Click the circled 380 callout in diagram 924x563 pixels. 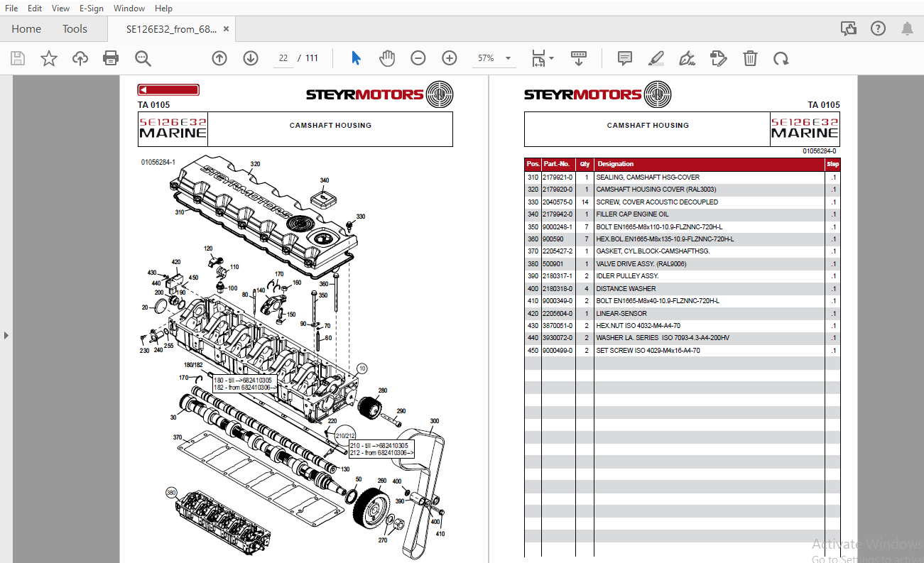point(171,492)
